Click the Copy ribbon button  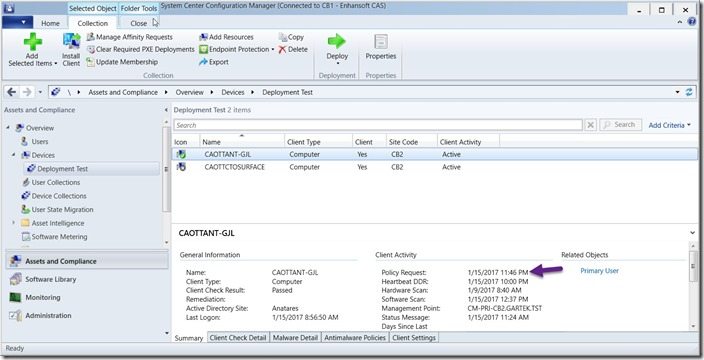tap(291, 37)
